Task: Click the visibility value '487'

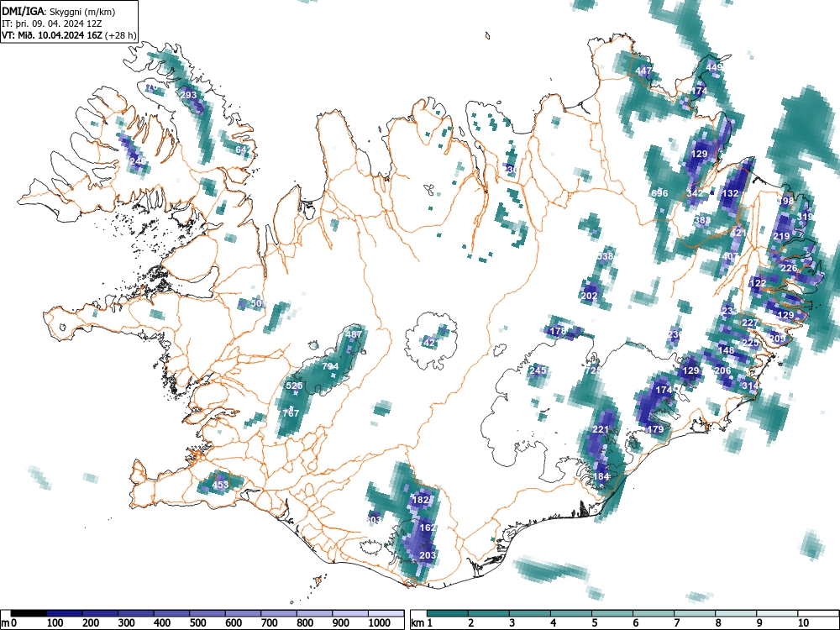Action: pos(354,334)
